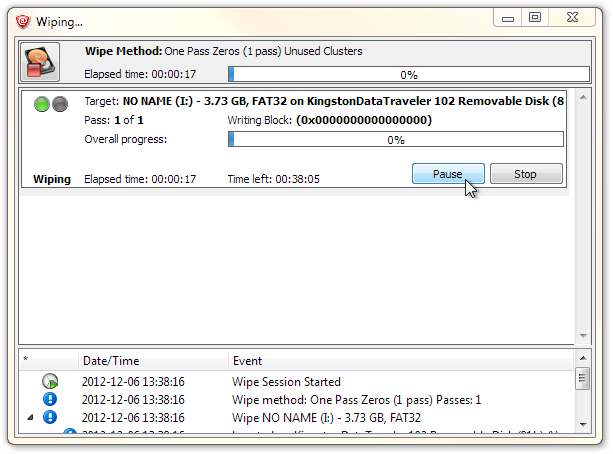The image size is (613, 454).
Task: Click the app logo in title bar
Action: pyautogui.click(x=21, y=19)
